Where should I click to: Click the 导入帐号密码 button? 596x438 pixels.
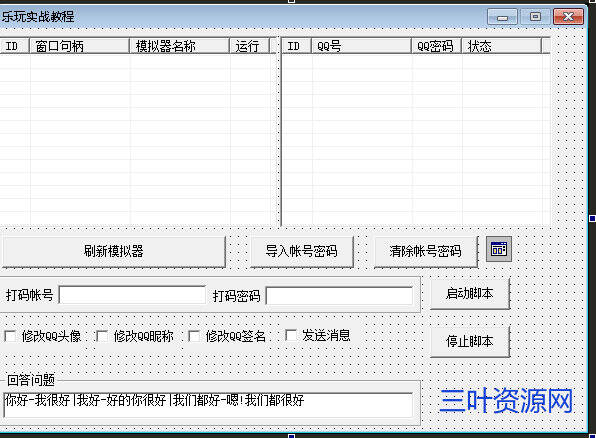click(x=302, y=251)
